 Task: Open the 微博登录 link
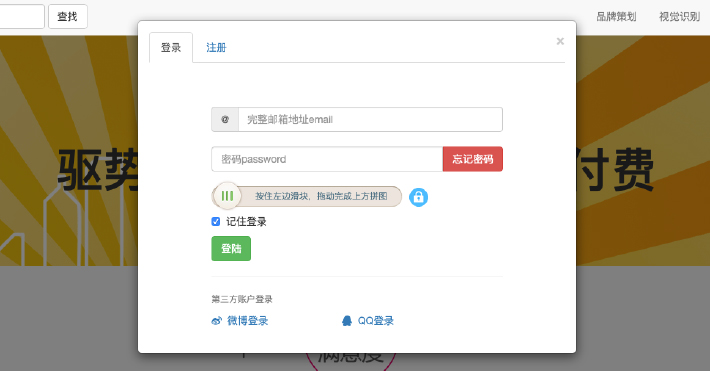[x=248, y=321]
